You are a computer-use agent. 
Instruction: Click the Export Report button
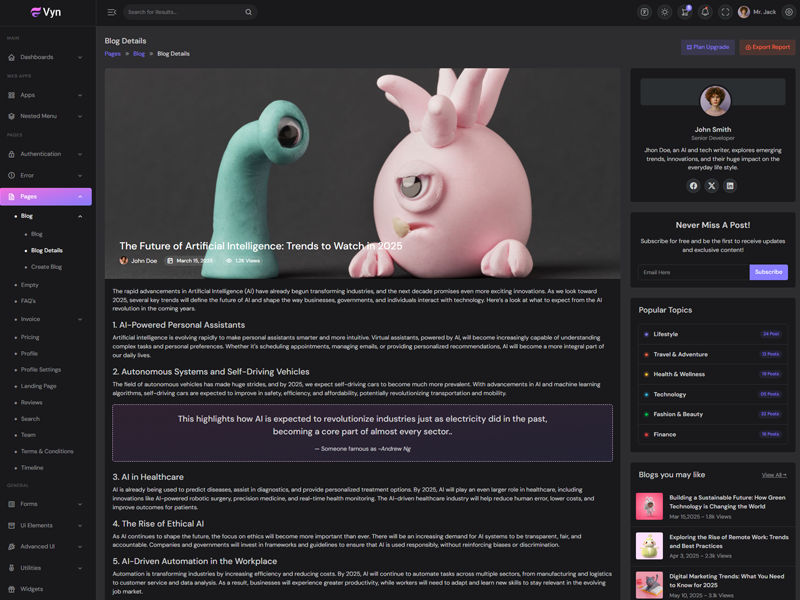[767, 47]
